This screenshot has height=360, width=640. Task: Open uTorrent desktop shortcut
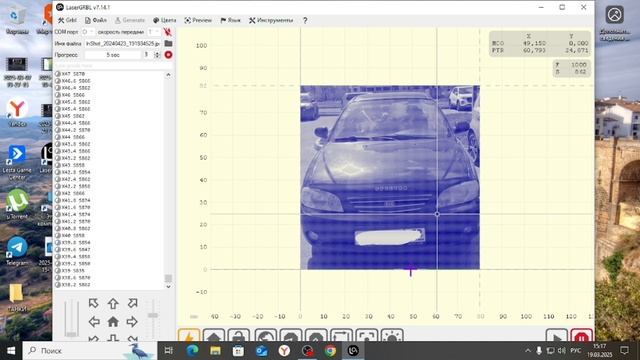[x=17, y=203]
